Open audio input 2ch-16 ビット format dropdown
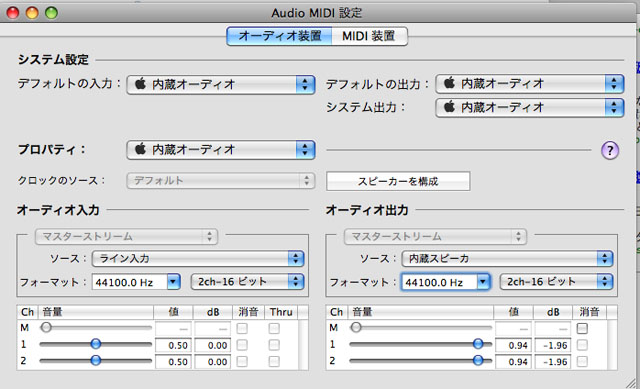 (x=247, y=282)
